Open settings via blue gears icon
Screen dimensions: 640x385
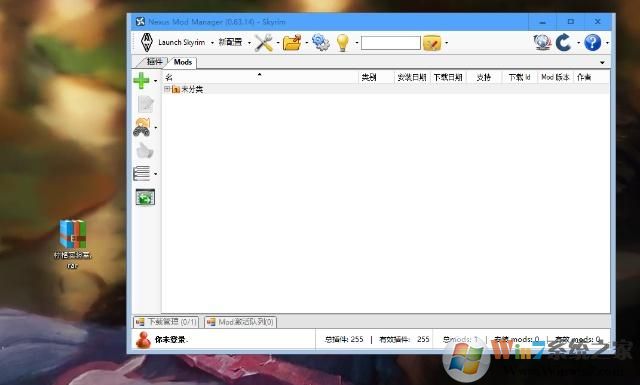(320, 42)
